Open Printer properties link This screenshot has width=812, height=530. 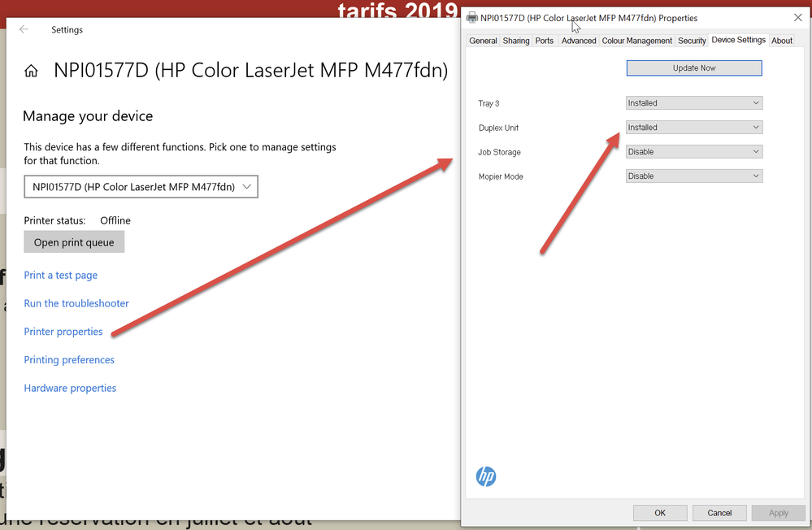click(63, 332)
